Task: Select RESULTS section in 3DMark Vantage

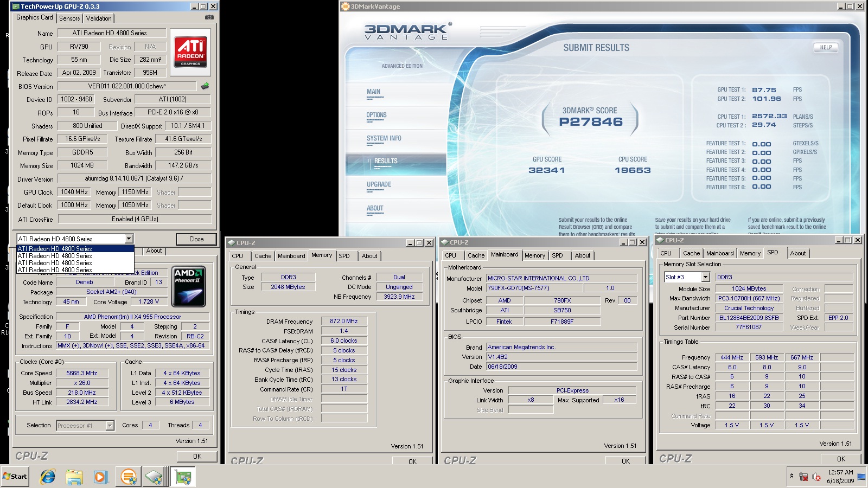Action: pyautogui.click(x=395, y=164)
